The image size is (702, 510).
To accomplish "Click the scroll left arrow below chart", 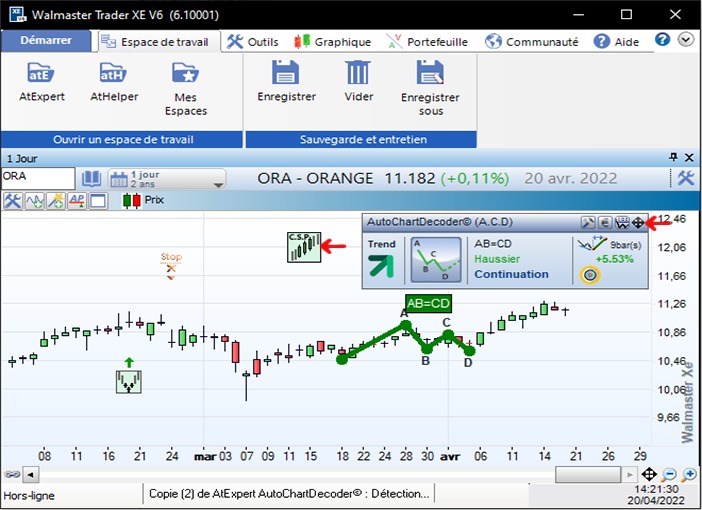I will (x=30, y=474).
